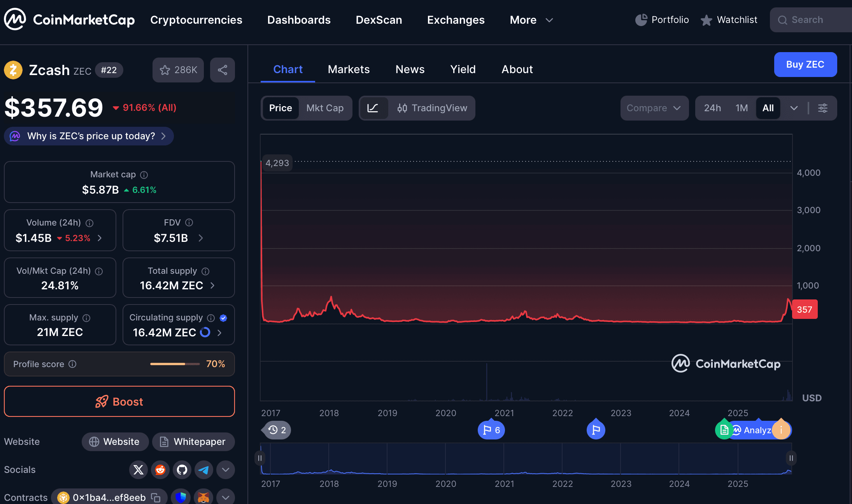Copy the contract address icon
852x504 pixels.
coord(156,497)
